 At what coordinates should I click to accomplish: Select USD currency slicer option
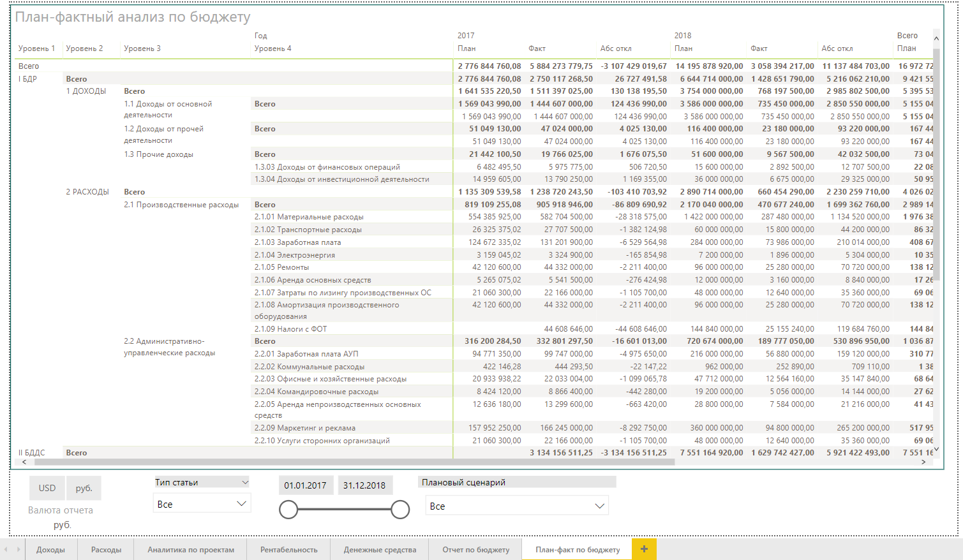point(47,488)
